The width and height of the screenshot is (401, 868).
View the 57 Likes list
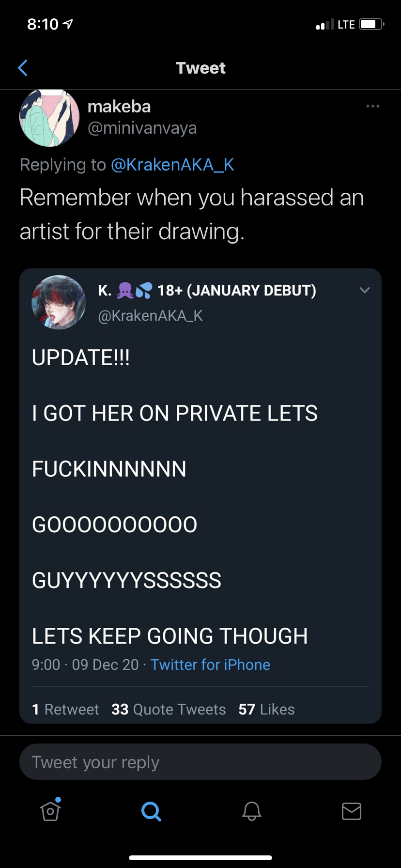[266, 709]
